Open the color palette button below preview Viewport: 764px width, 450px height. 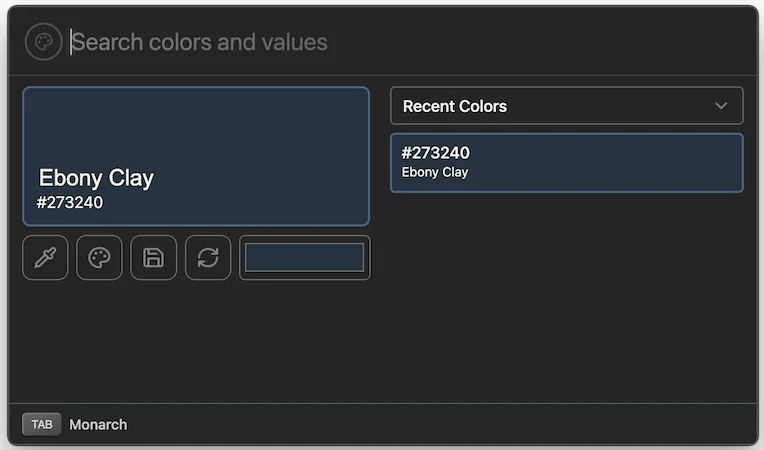(99, 258)
